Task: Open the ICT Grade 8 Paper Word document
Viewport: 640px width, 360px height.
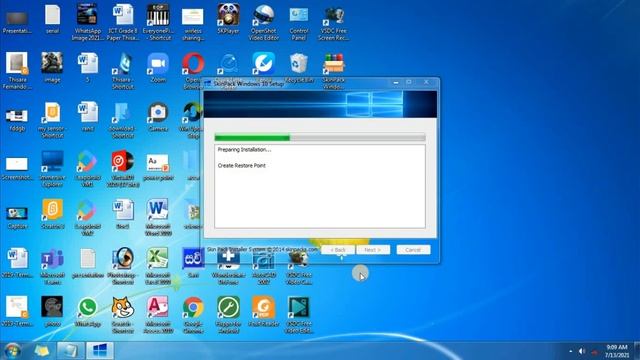Action: [123, 22]
